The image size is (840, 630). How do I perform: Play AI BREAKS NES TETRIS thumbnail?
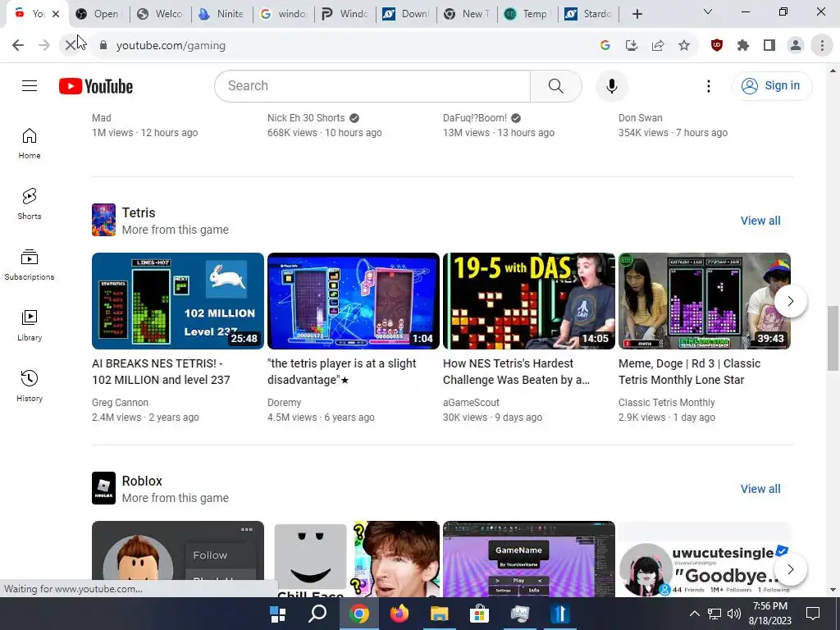[x=178, y=301]
